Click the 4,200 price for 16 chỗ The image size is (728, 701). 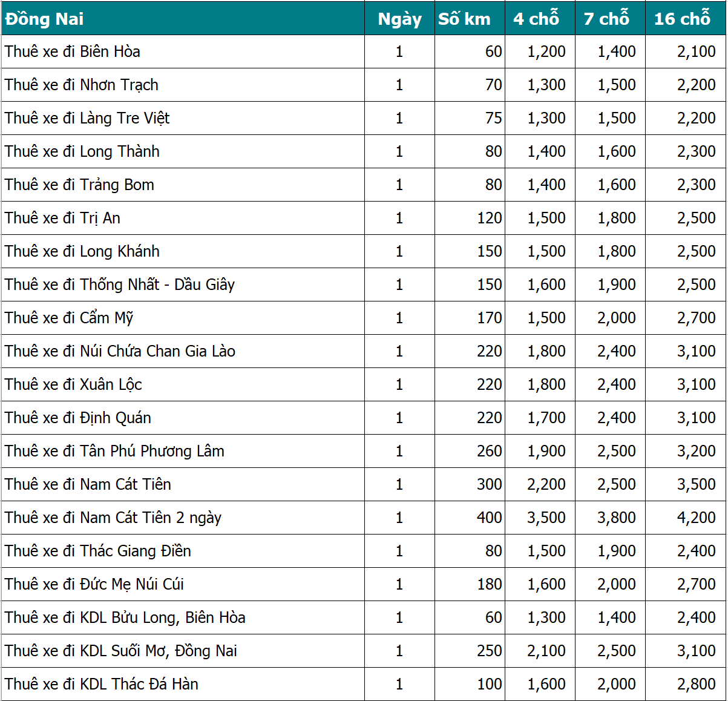[696, 518]
